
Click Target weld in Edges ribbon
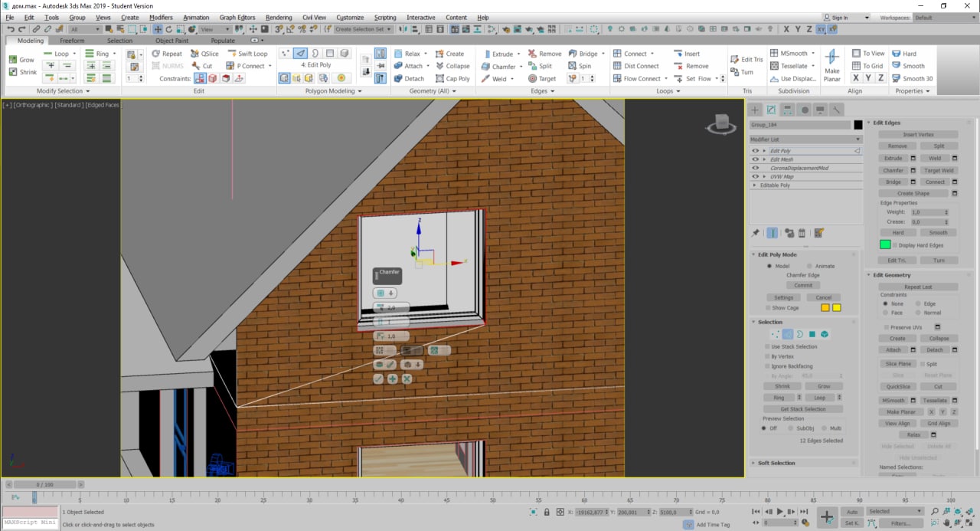tap(542, 78)
